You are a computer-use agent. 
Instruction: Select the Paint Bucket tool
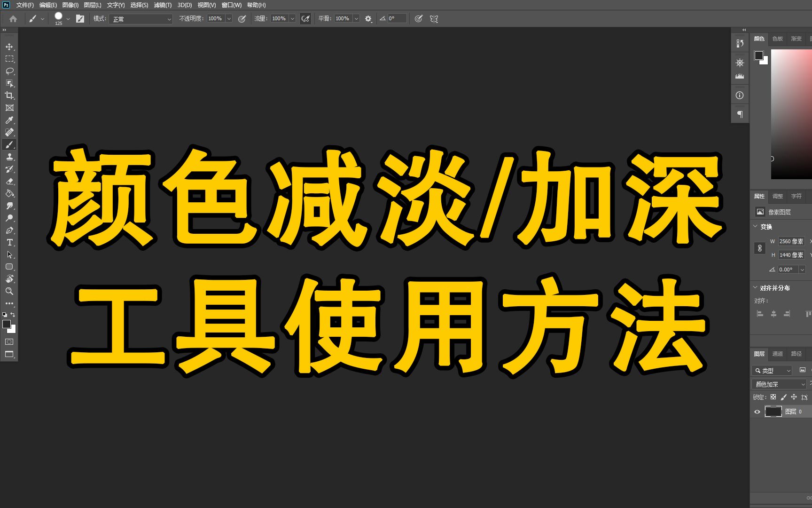pyautogui.click(x=9, y=193)
